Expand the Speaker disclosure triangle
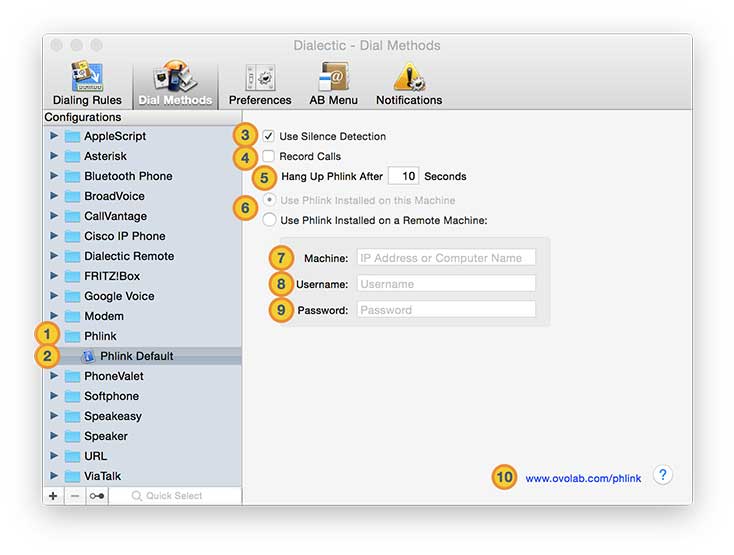Viewport: 734px width, 555px height. point(54,436)
